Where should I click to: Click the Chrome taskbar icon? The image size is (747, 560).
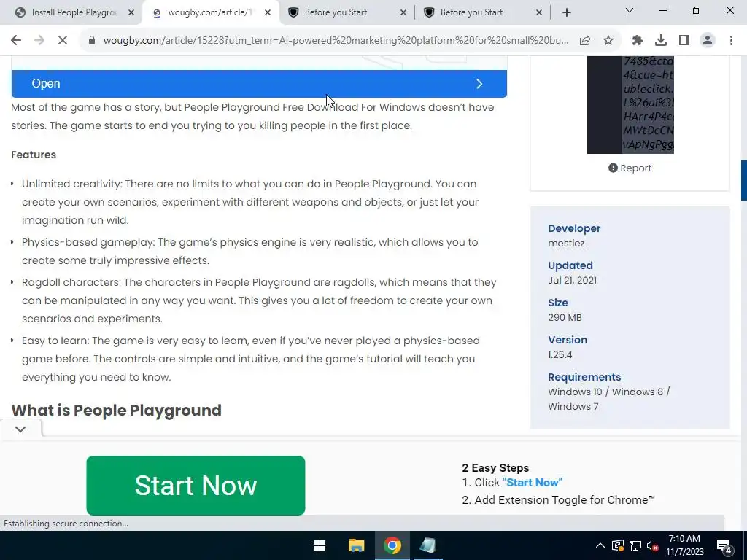[x=392, y=545]
